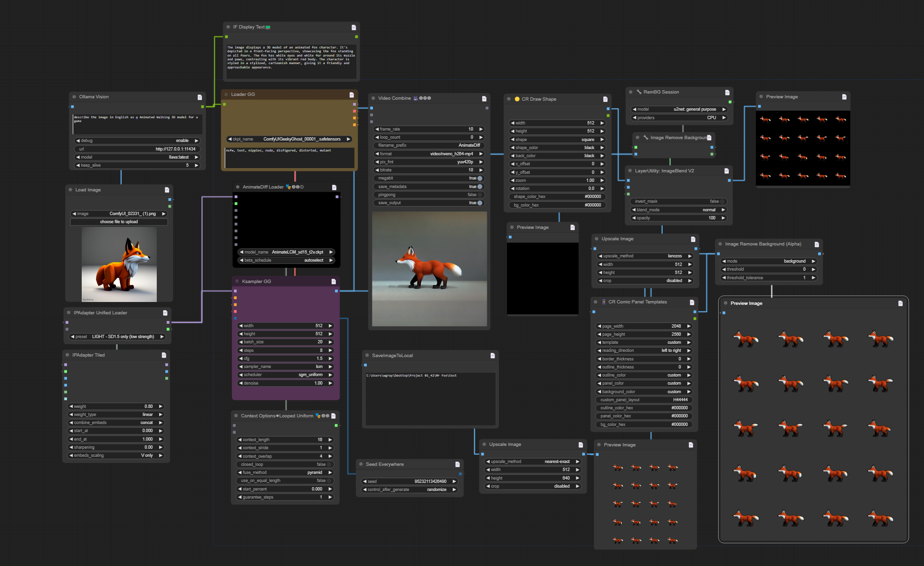Toggle the pingpong switch in Video Combine

pos(480,195)
